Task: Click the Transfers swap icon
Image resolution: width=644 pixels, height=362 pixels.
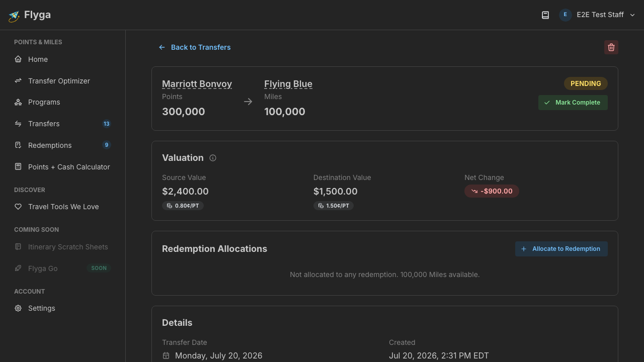Action: [18, 124]
